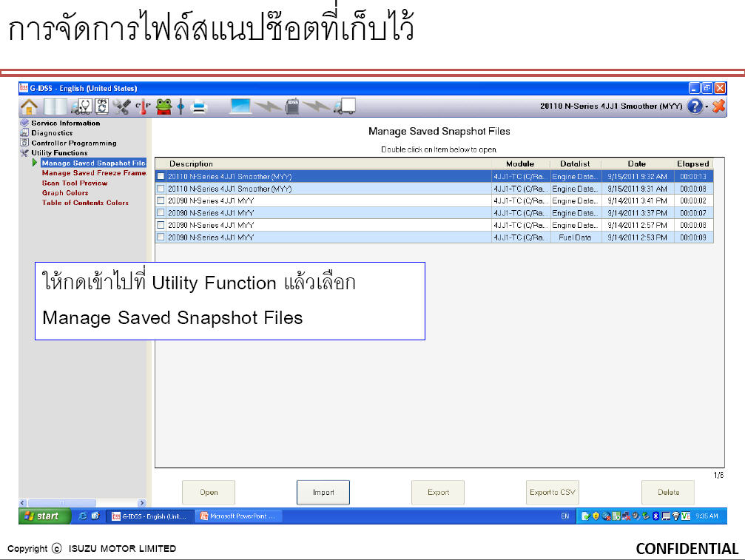Image resolution: width=745 pixels, height=560 pixels.
Task: Click the G-IDSS taskbar button
Action: 149,516
